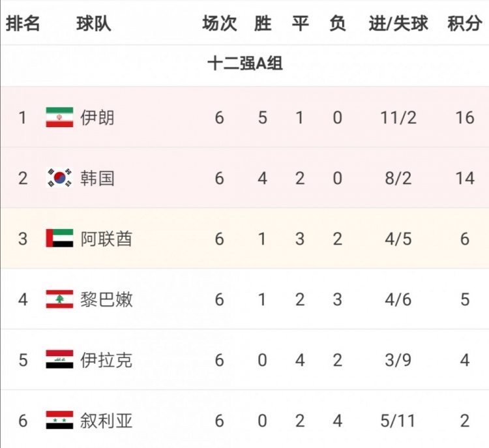The width and height of the screenshot is (489, 448).
Task: Click the Syria flag icon
Action: 59,420
